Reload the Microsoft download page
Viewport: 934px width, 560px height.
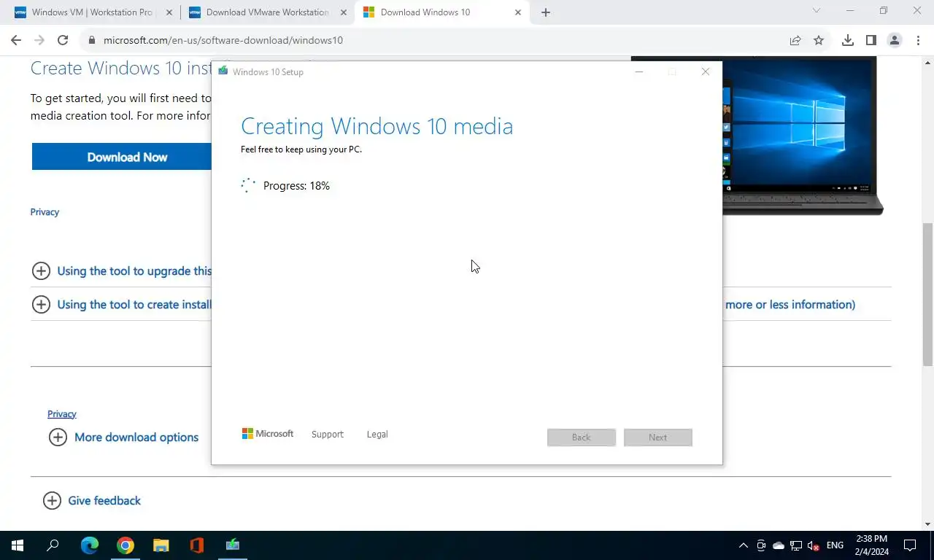63,40
